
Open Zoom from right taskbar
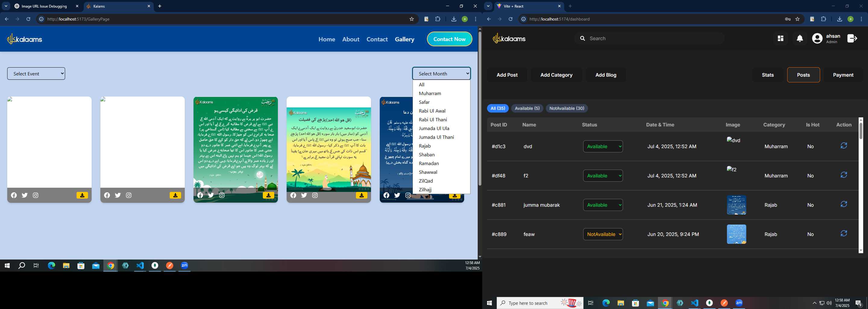739,303
